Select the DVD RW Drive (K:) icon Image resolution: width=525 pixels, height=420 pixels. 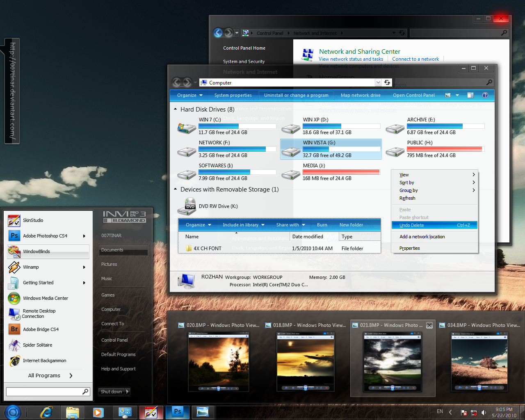coord(187,206)
